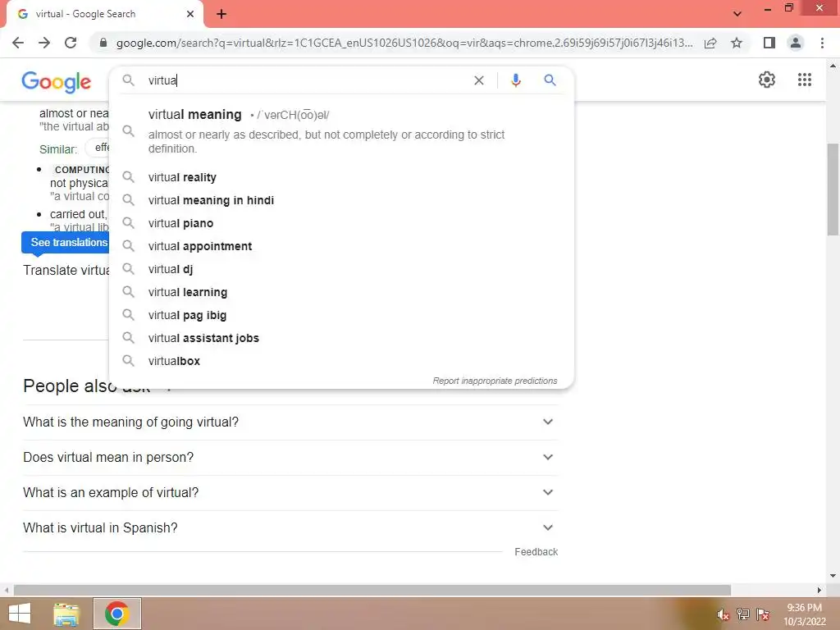Open a new tab with the plus button
This screenshot has width=840, height=630.
[221, 14]
